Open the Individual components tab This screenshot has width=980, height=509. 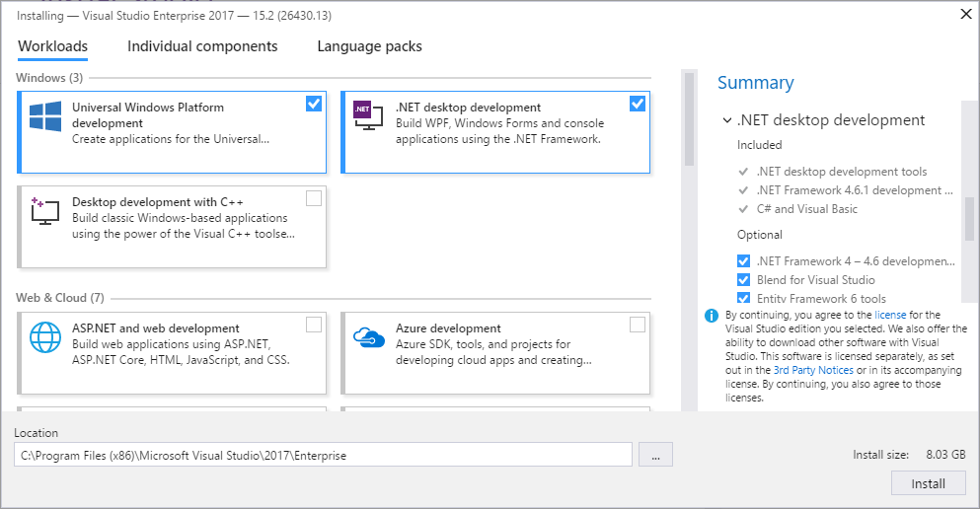202,46
